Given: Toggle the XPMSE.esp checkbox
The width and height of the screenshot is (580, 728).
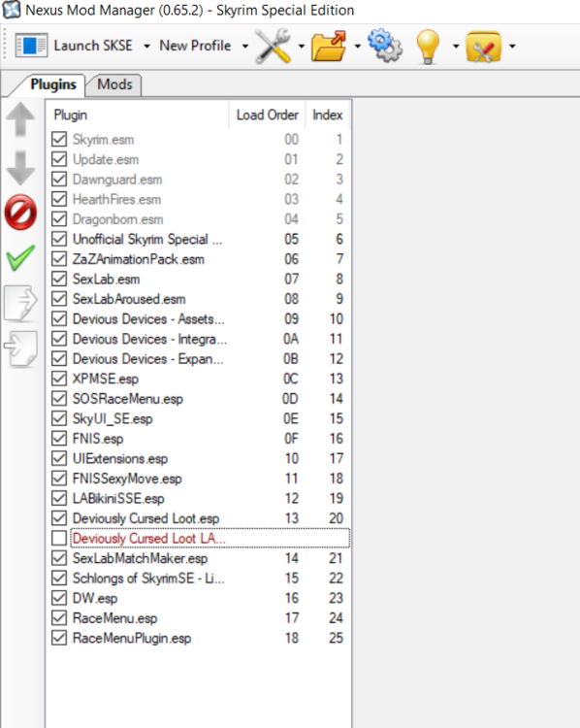Looking at the screenshot, I should point(59,379).
